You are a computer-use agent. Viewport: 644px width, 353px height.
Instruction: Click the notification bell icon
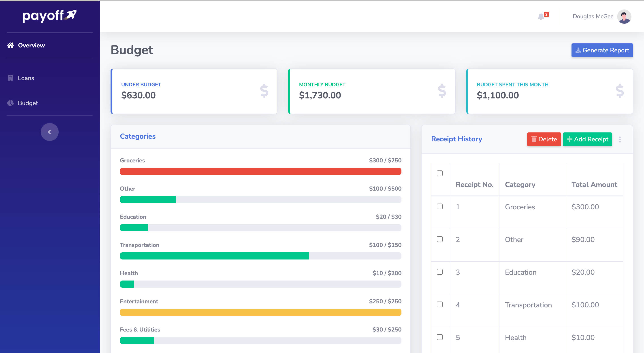click(541, 17)
